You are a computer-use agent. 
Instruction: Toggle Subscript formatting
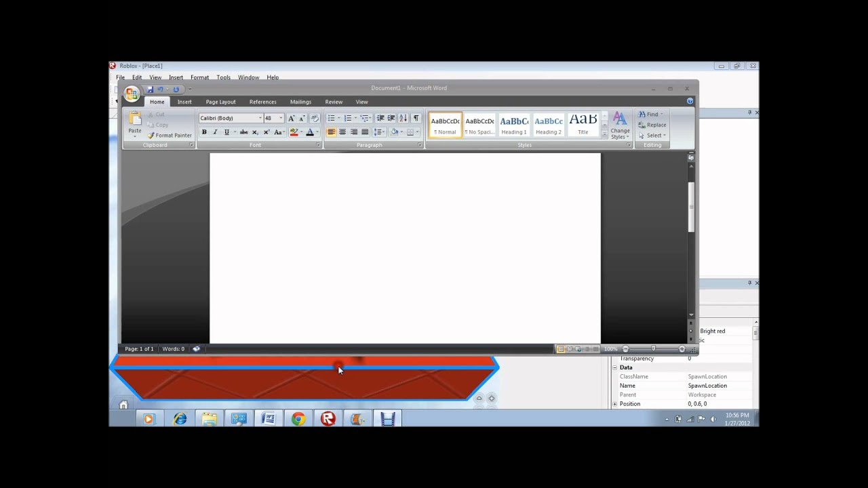[255, 132]
